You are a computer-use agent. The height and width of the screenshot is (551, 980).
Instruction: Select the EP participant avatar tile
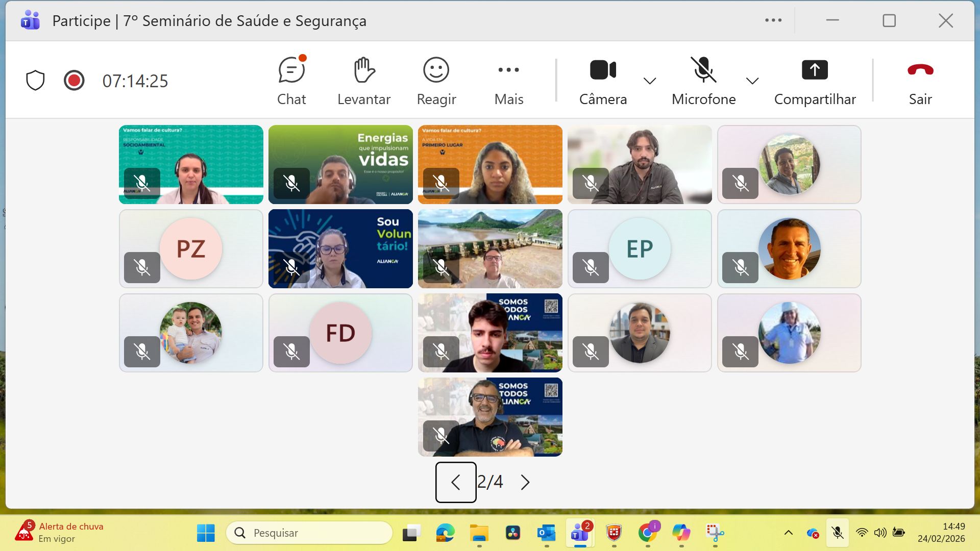pyautogui.click(x=640, y=249)
